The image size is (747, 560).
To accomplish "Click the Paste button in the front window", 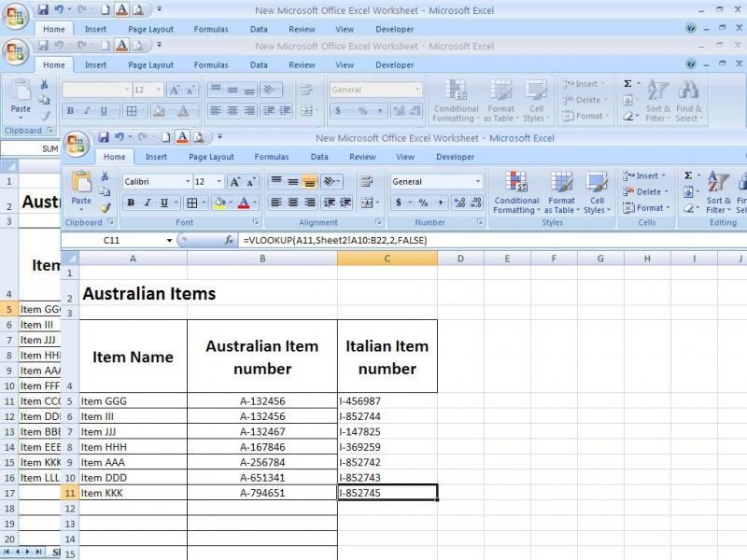I will coord(81,189).
